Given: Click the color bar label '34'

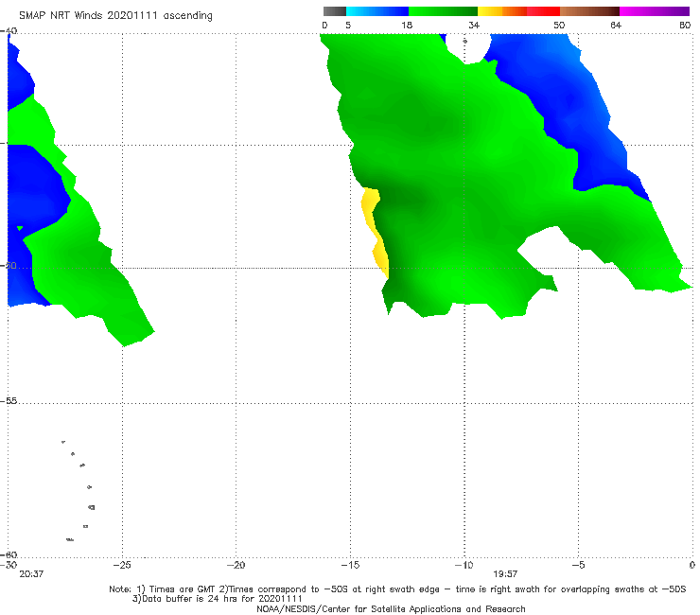Looking at the screenshot, I should pyautogui.click(x=474, y=26).
